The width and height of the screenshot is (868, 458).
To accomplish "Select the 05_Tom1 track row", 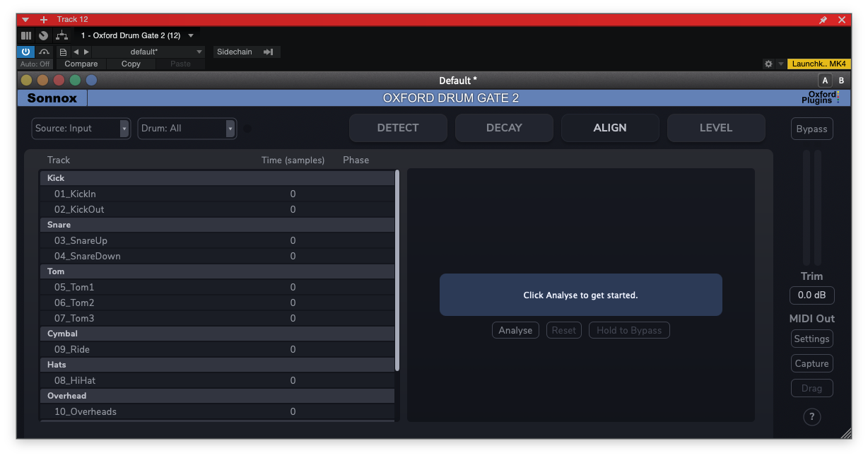I will 217,287.
